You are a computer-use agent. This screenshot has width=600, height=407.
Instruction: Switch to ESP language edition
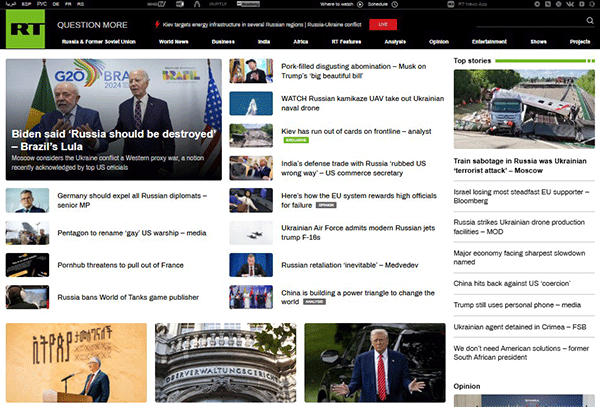pyautogui.click(x=26, y=4)
